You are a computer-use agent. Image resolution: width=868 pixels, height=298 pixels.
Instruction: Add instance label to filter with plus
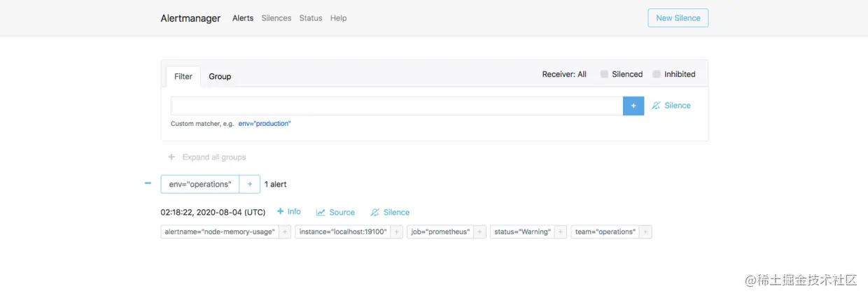pos(397,232)
